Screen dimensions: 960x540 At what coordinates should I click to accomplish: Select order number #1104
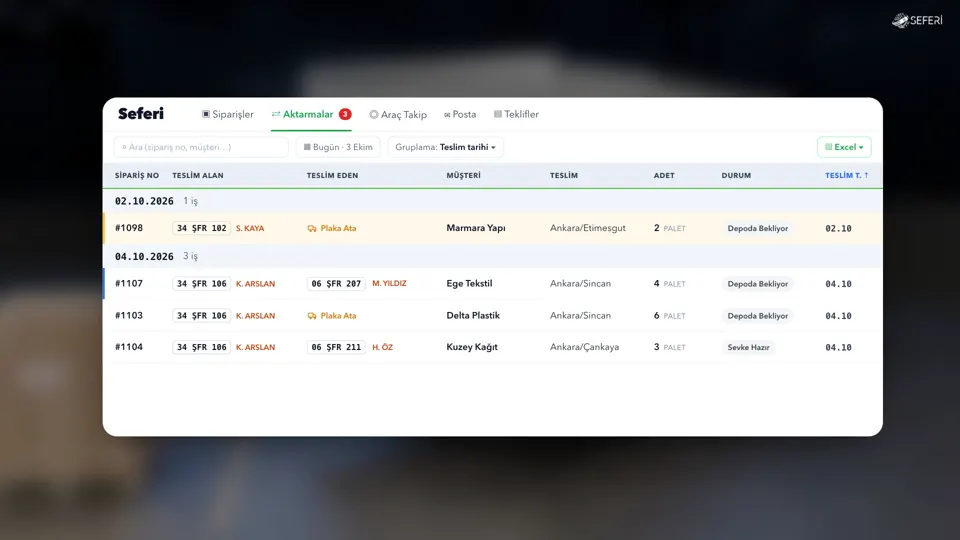[x=129, y=347]
